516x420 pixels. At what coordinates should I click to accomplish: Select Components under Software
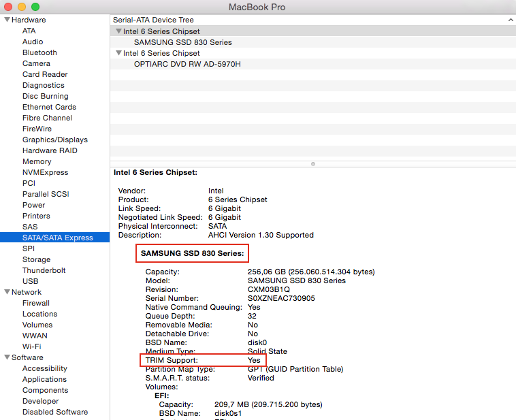click(45, 390)
